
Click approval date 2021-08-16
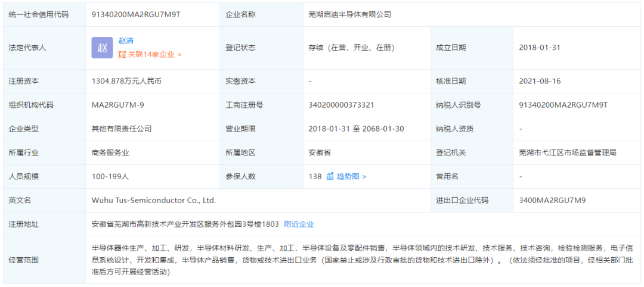point(539,81)
